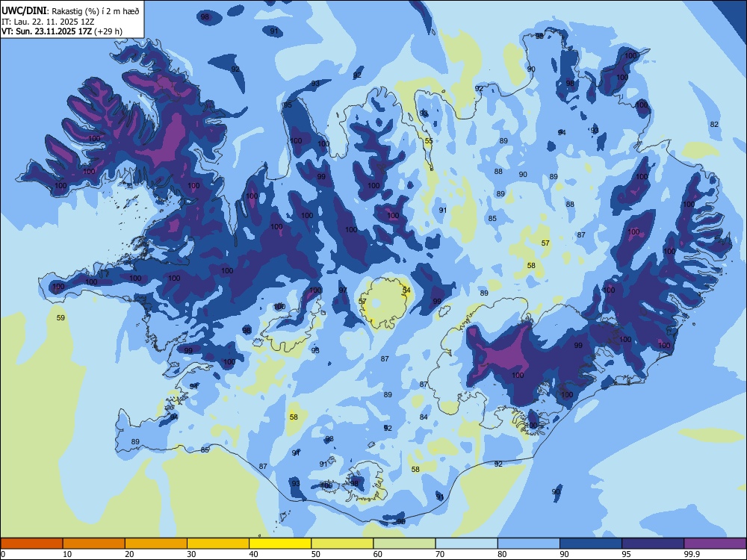Choose the medium blue 90–95 legend swatch
This screenshot has height=560, width=747.
click(x=591, y=544)
